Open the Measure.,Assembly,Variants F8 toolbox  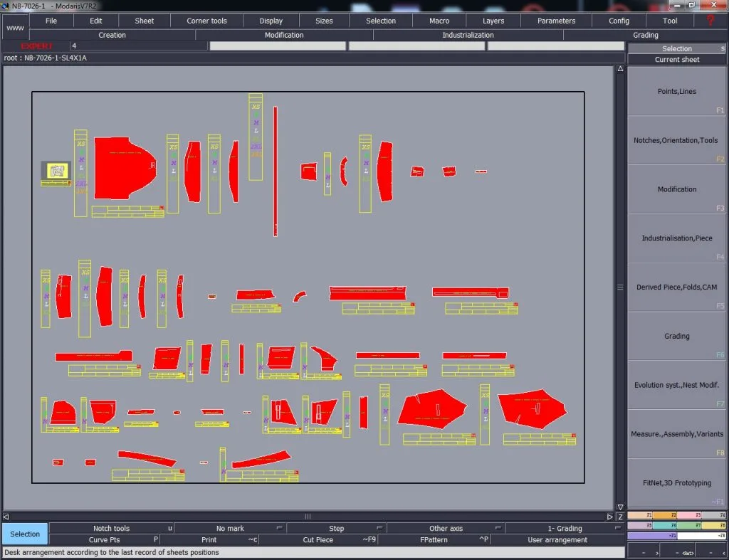pyautogui.click(x=676, y=433)
